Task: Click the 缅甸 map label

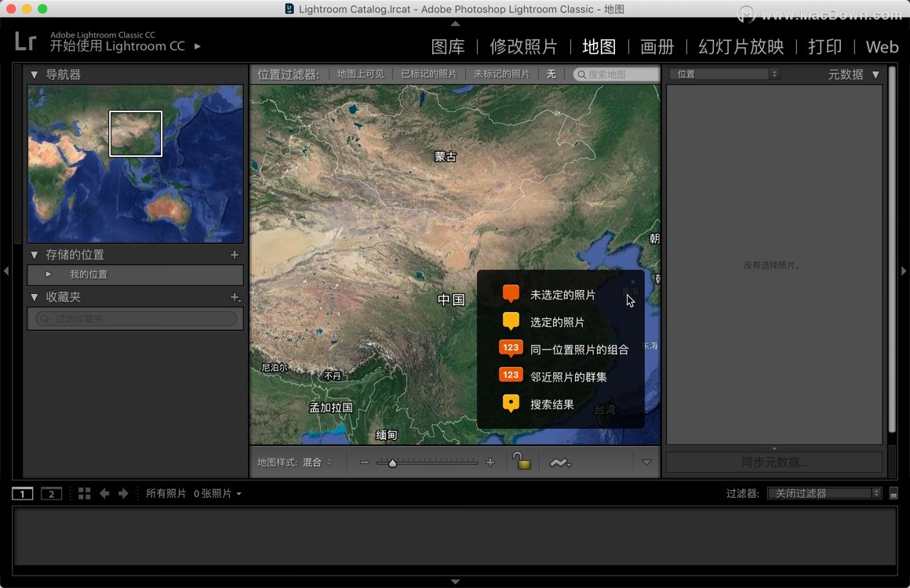Action: click(387, 435)
